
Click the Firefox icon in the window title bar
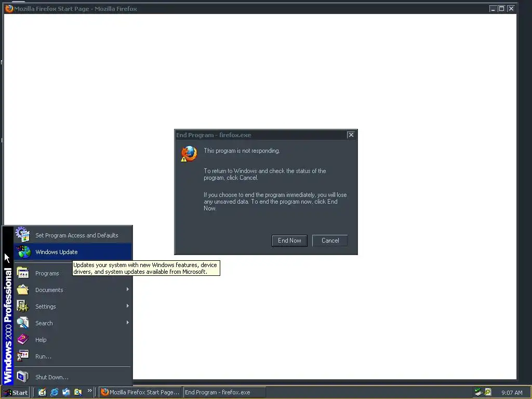(x=9, y=8)
